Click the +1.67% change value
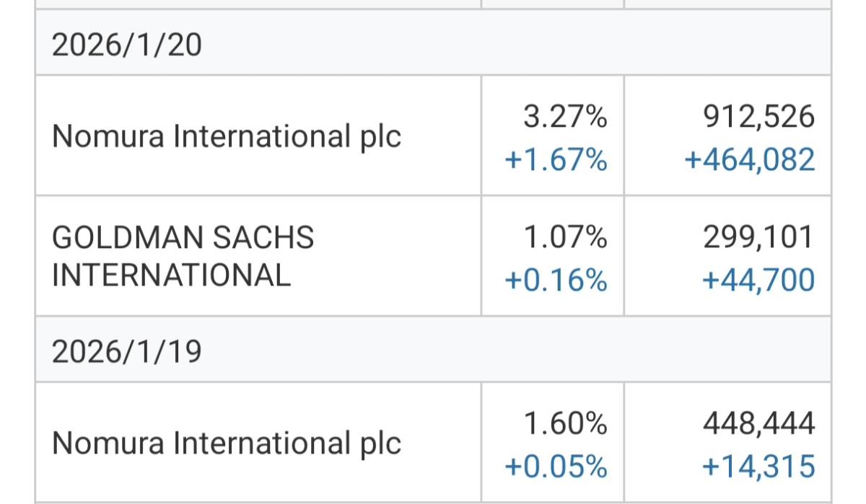 point(556,159)
